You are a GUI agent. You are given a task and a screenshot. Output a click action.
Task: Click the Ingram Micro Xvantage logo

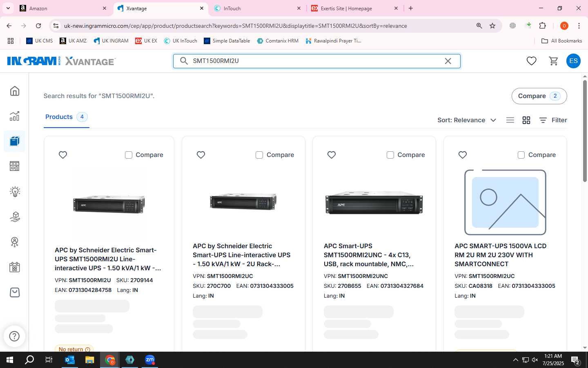pyautogui.click(x=61, y=61)
